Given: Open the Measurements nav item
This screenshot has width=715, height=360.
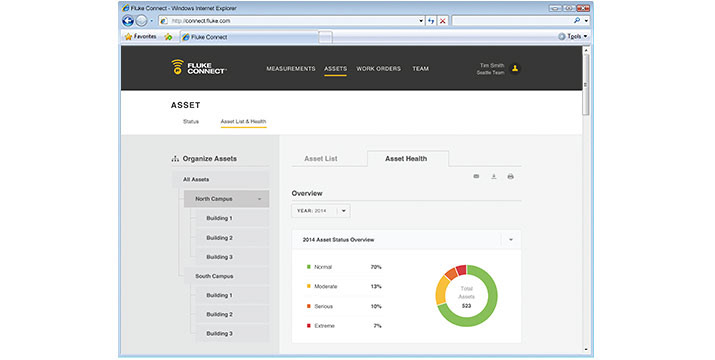Looking at the screenshot, I should (291, 68).
